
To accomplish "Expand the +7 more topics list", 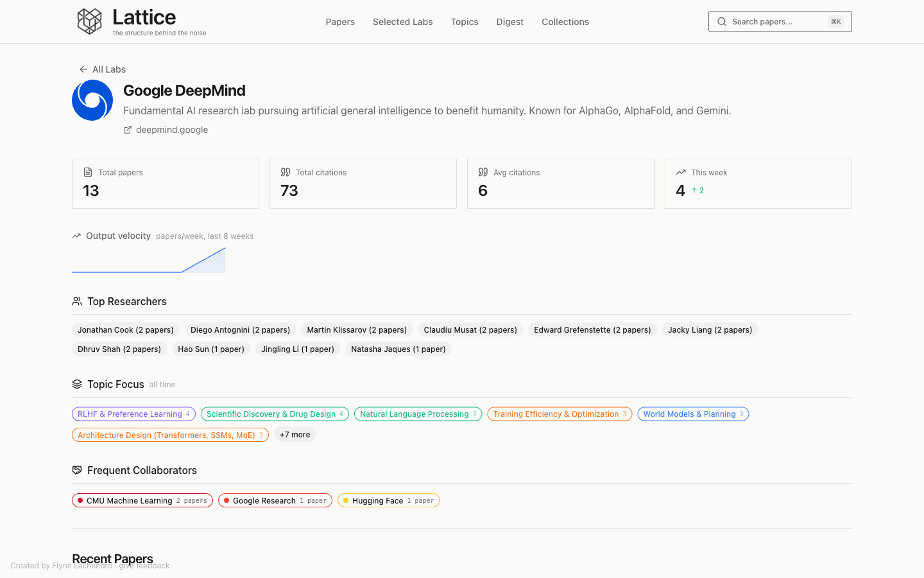I will coord(295,434).
